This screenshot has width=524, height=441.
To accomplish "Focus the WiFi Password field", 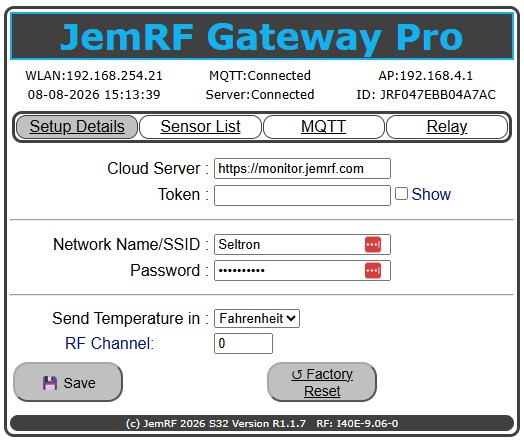I will coord(302,271).
